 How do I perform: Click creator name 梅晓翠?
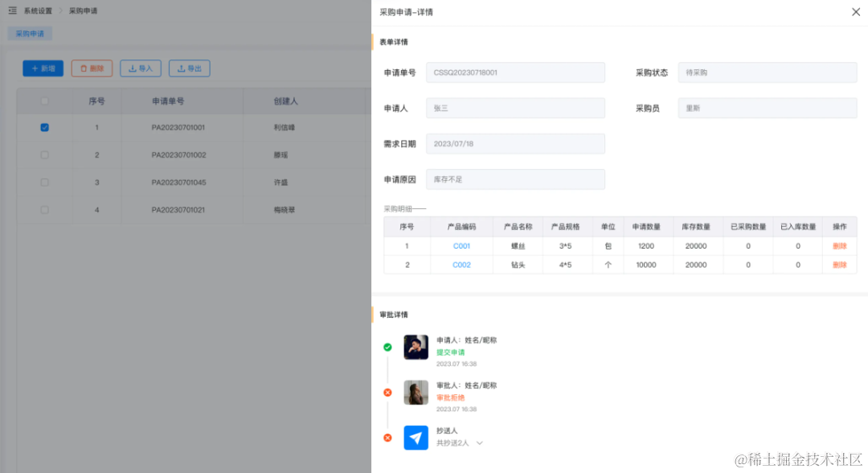pos(285,210)
